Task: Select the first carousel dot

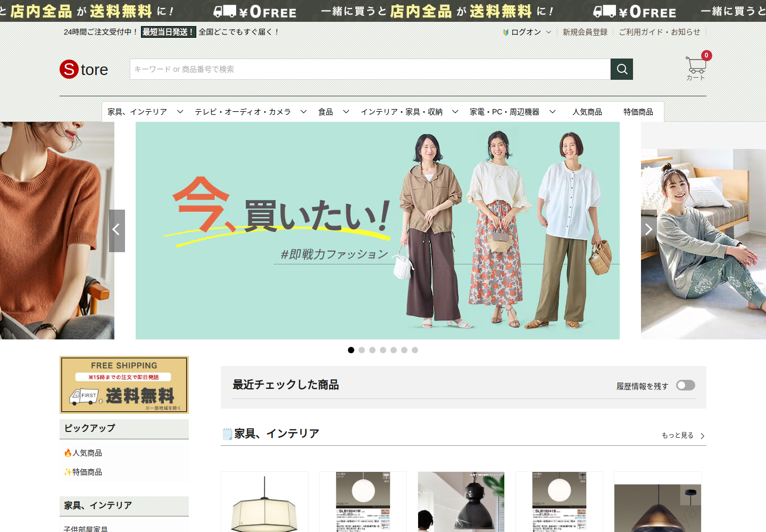Action: pos(351,350)
